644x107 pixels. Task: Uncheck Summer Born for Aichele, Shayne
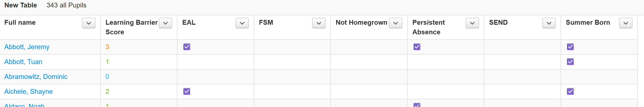pos(570,91)
